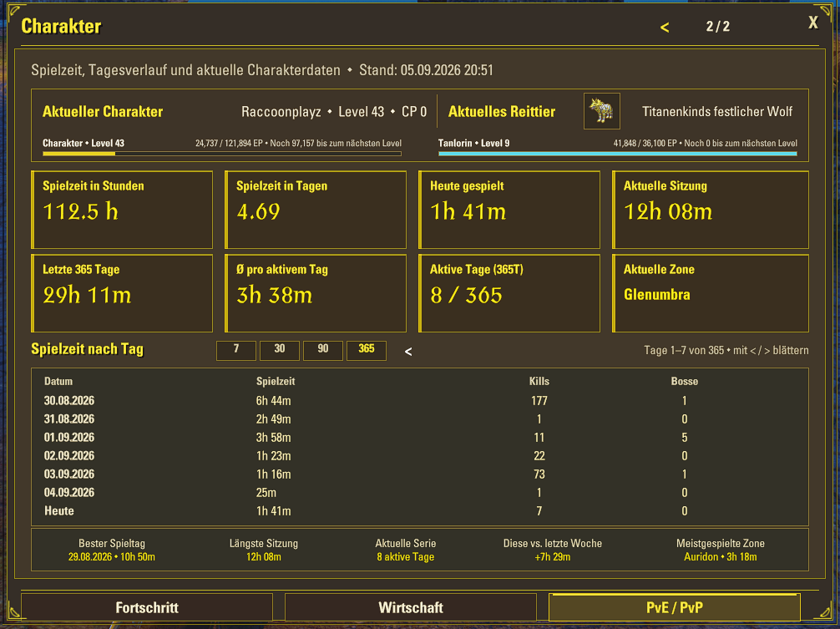Close the Charakter window with X
This screenshot has width=840, height=629.
pos(812,23)
